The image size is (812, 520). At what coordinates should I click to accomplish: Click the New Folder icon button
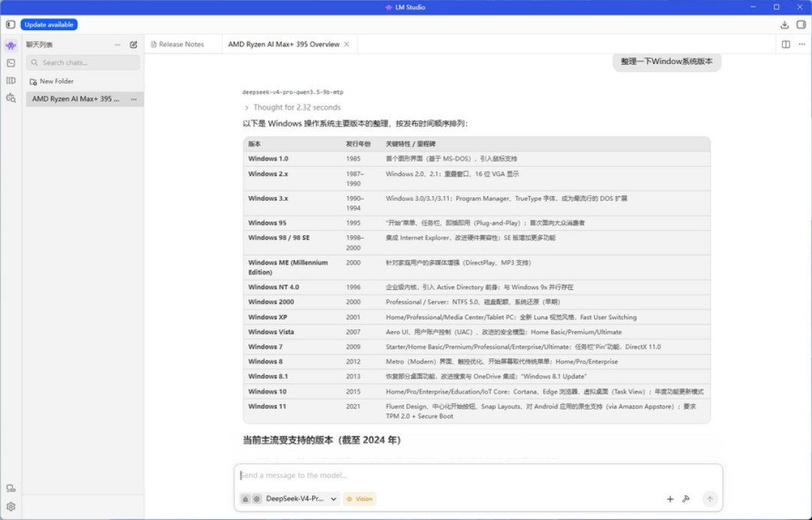point(33,82)
